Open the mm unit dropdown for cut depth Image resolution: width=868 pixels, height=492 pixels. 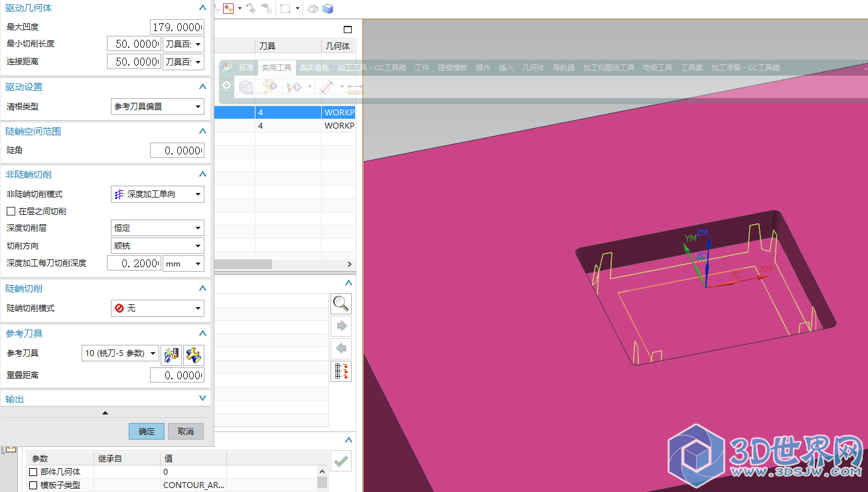184,263
